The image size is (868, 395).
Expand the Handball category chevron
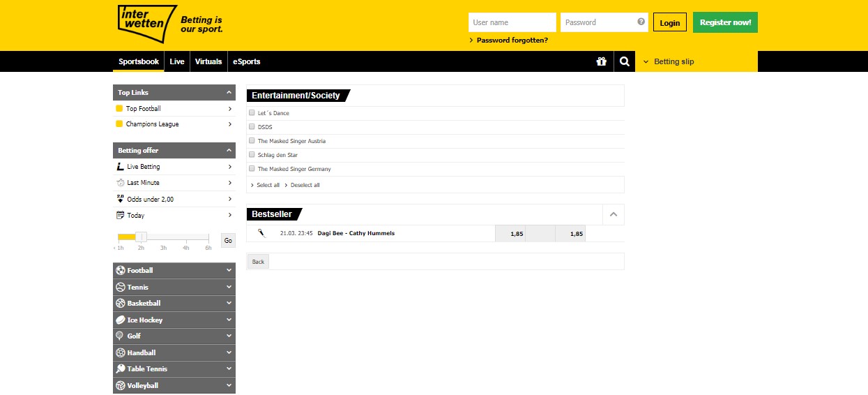[x=229, y=352]
